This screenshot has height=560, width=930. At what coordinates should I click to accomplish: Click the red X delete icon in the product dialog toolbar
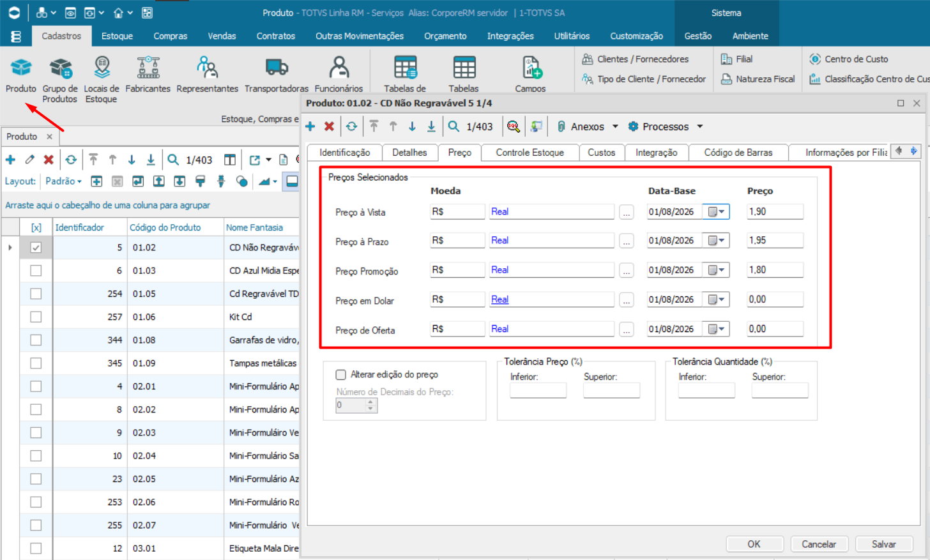[x=329, y=126]
